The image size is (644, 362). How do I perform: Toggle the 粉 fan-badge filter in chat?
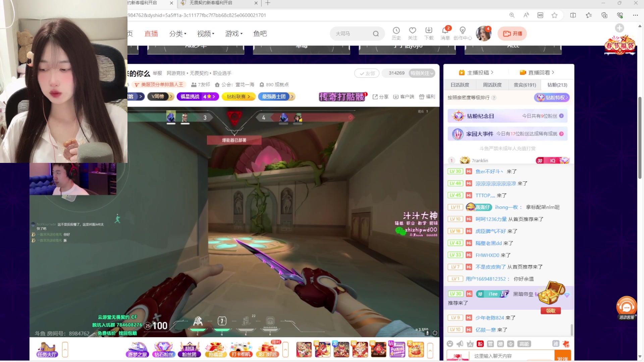480,344
